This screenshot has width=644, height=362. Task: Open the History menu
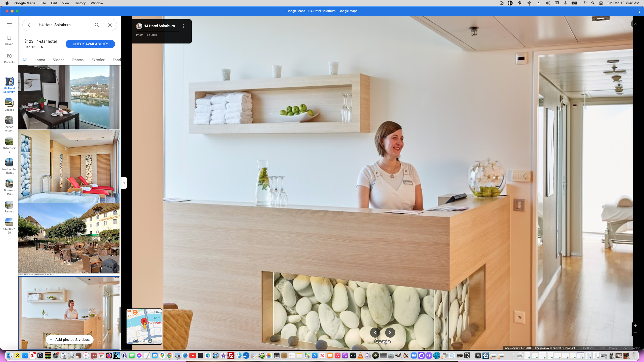[x=80, y=3]
